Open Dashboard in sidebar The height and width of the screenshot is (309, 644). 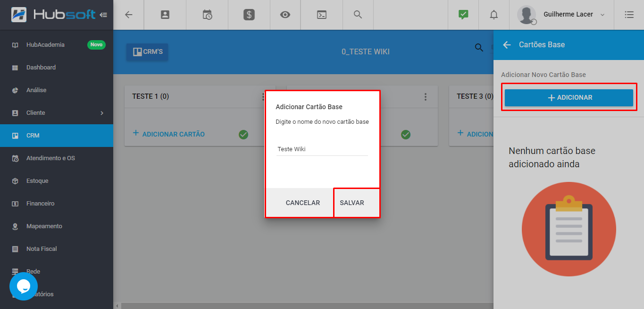coord(57,68)
